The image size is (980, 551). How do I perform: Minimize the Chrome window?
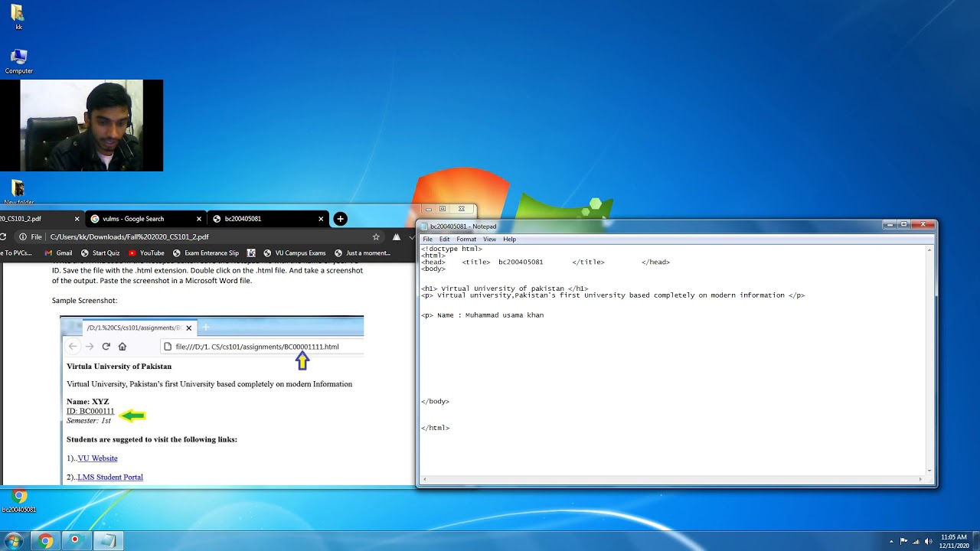[429, 209]
